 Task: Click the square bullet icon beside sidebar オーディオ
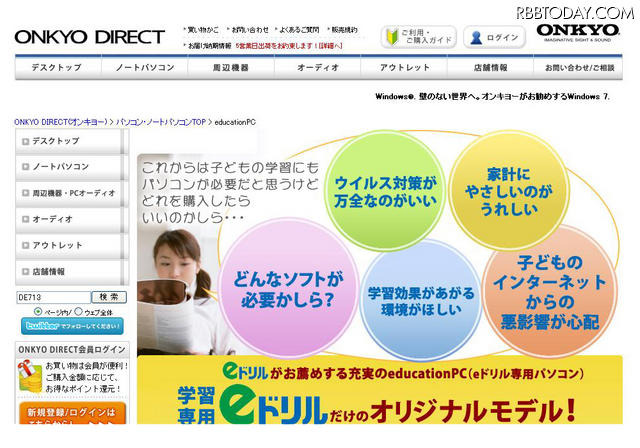[25, 220]
